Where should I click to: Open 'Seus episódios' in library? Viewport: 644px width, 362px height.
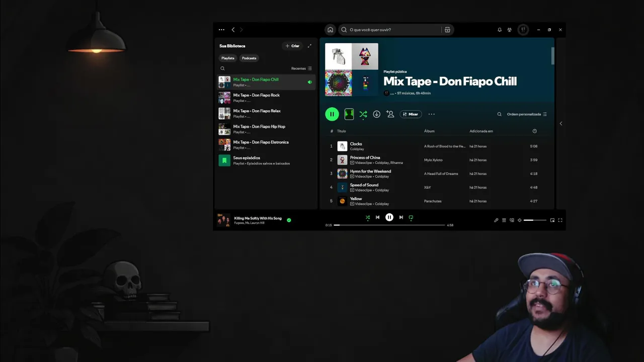(x=266, y=160)
